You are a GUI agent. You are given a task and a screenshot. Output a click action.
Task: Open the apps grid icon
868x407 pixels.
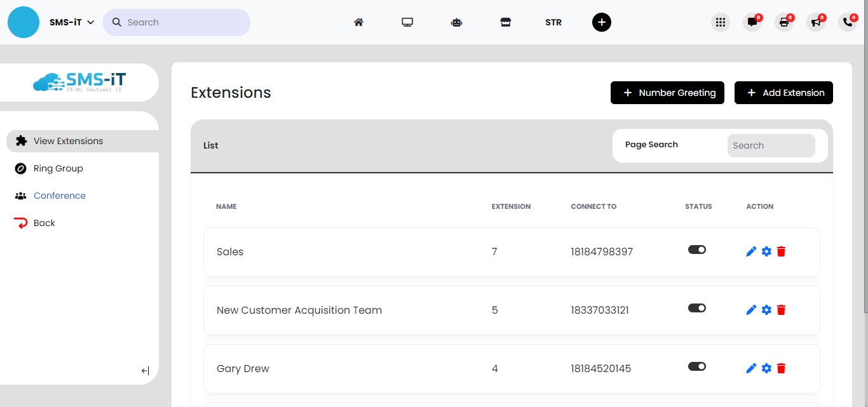tap(720, 22)
